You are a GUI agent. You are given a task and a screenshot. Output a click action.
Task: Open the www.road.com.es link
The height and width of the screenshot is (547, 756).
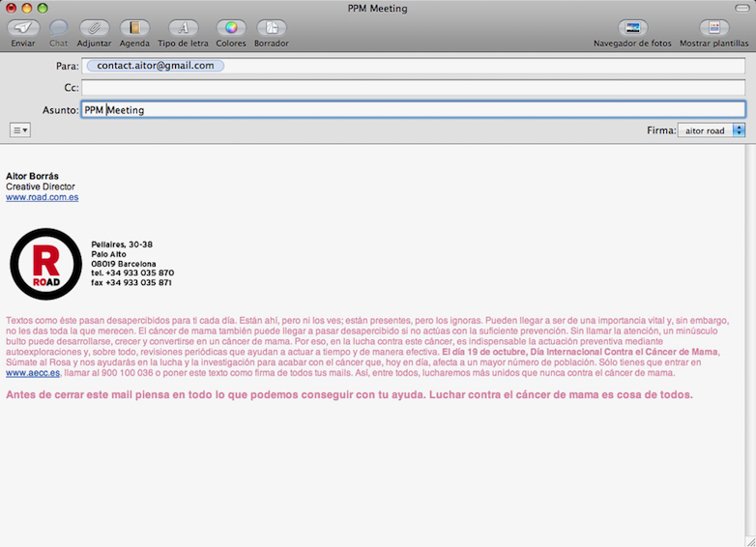click(42, 197)
